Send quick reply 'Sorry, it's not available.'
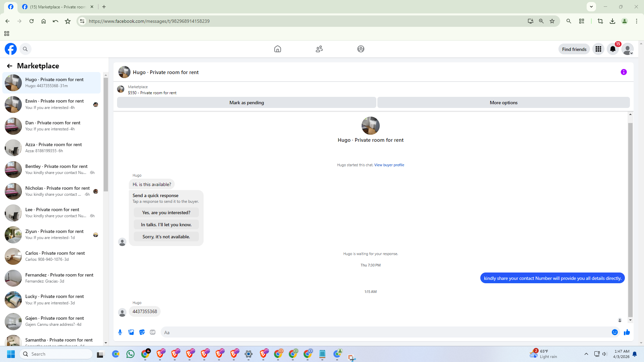The image size is (644, 362). click(x=166, y=237)
